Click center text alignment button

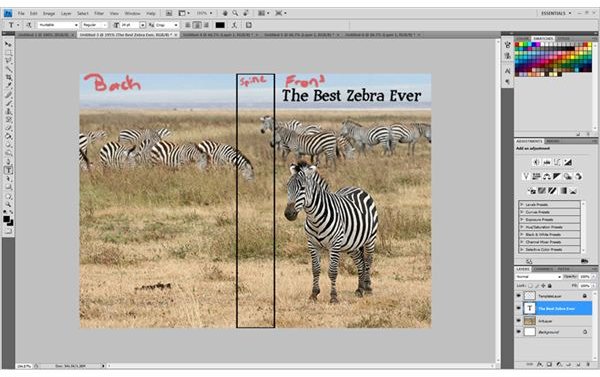click(197, 25)
